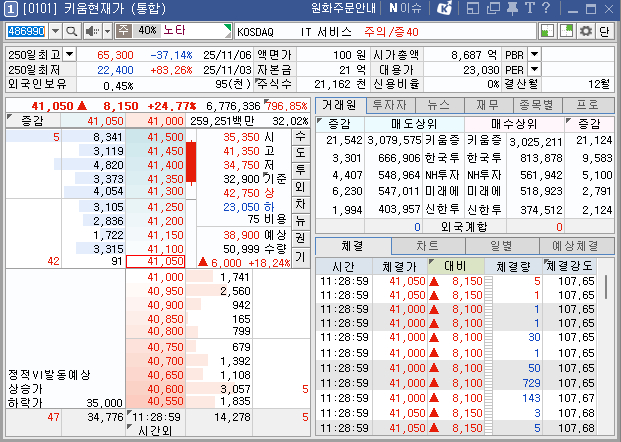Click the 단 button at toolbar right
Screen dimensions: 621x442
(605, 31)
